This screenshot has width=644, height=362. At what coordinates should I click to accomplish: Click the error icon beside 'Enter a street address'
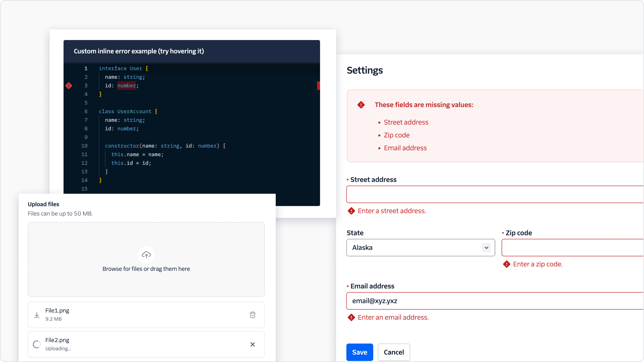coord(351,211)
